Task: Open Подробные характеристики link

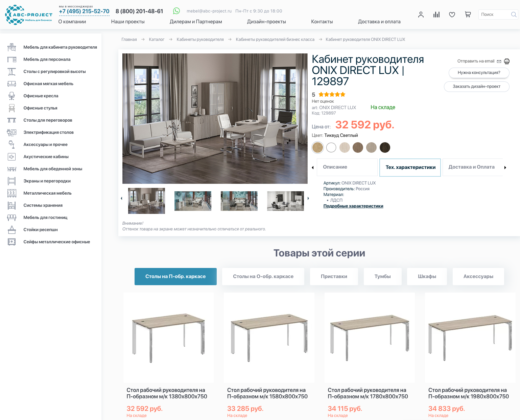Action: pyautogui.click(x=353, y=206)
